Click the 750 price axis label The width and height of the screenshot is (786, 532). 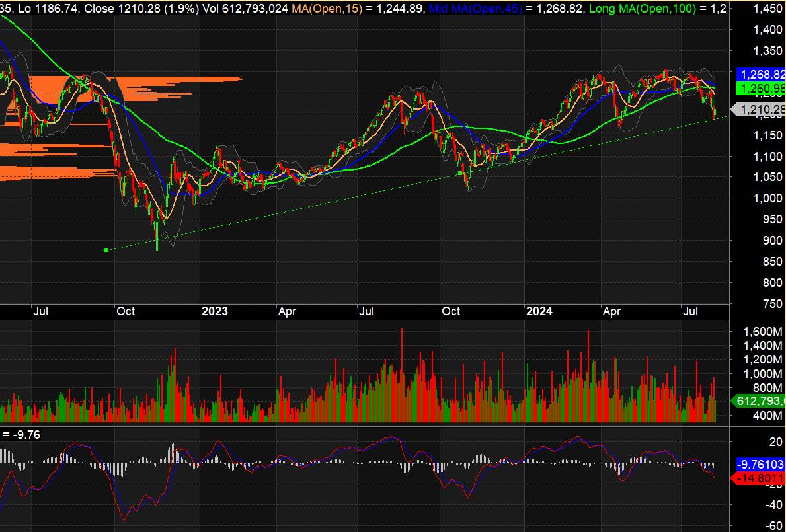[x=772, y=303]
